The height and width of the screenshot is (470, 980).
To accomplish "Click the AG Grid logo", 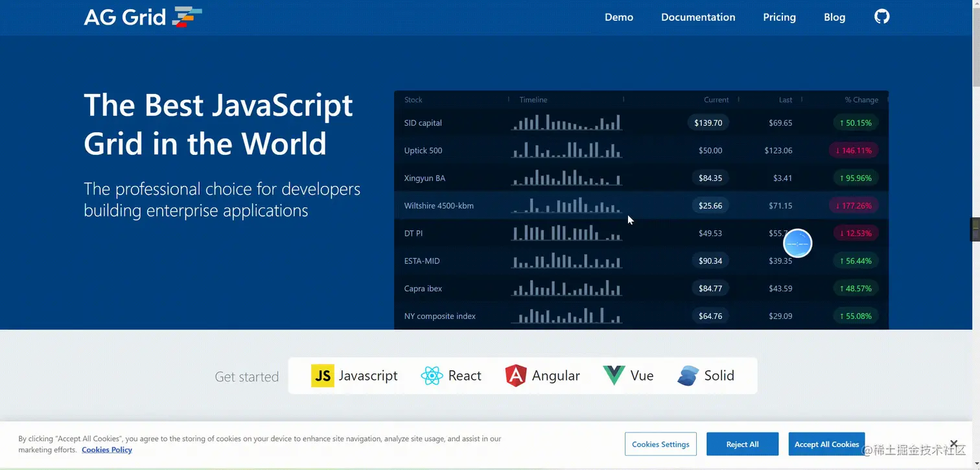I will (x=143, y=17).
